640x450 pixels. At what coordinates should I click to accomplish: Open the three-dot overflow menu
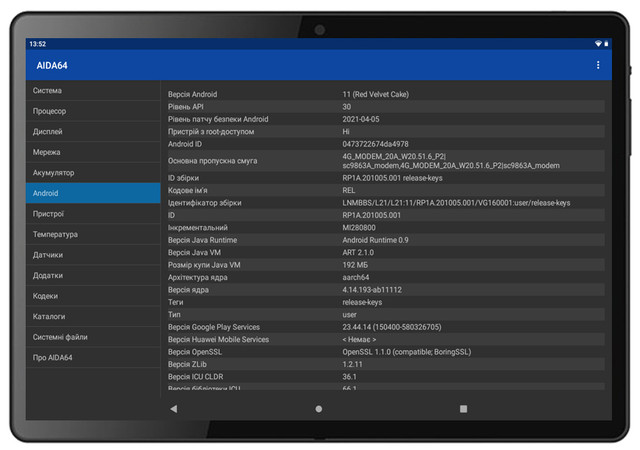point(598,65)
